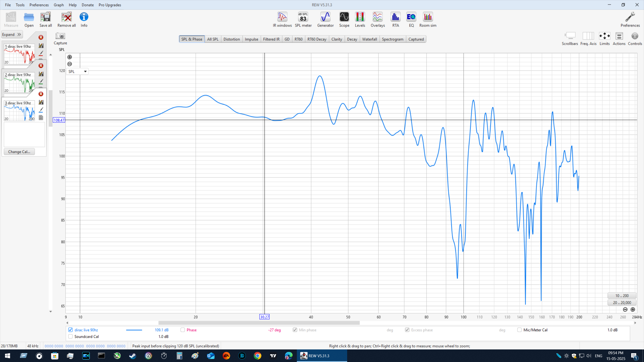Image resolution: width=644 pixels, height=362 pixels.
Task: Set range to 20 .. 20,000
Action: click(622, 303)
